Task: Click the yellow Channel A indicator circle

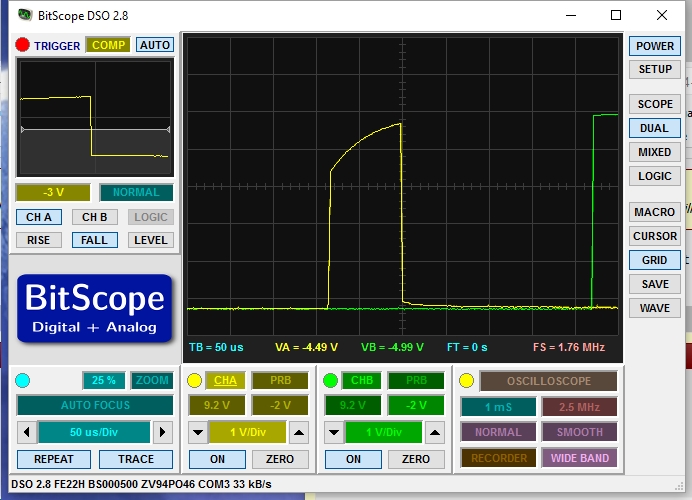Action: point(195,381)
